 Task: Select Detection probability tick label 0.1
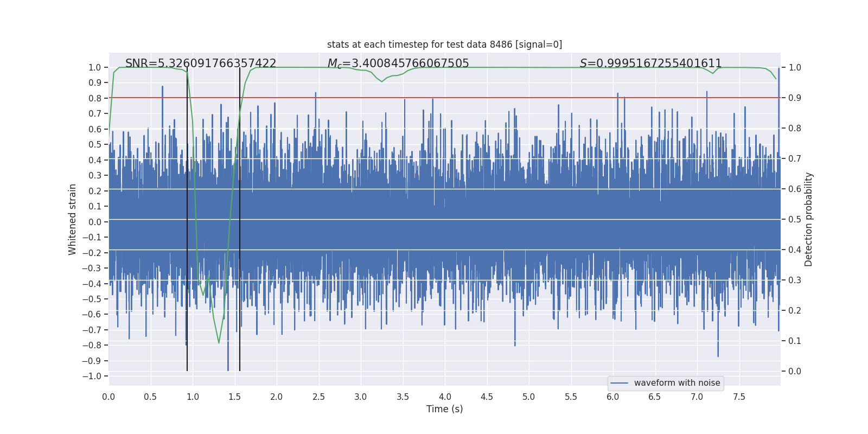click(x=795, y=341)
